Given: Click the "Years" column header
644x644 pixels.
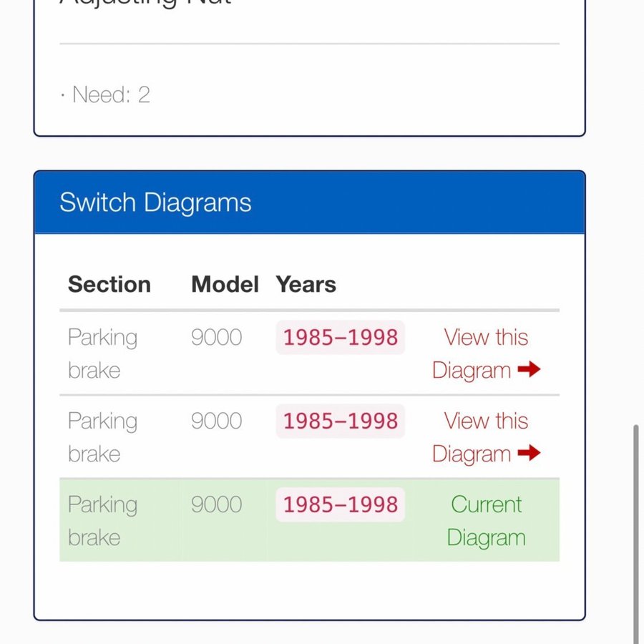Looking at the screenshot, I should tap(306, 284).
